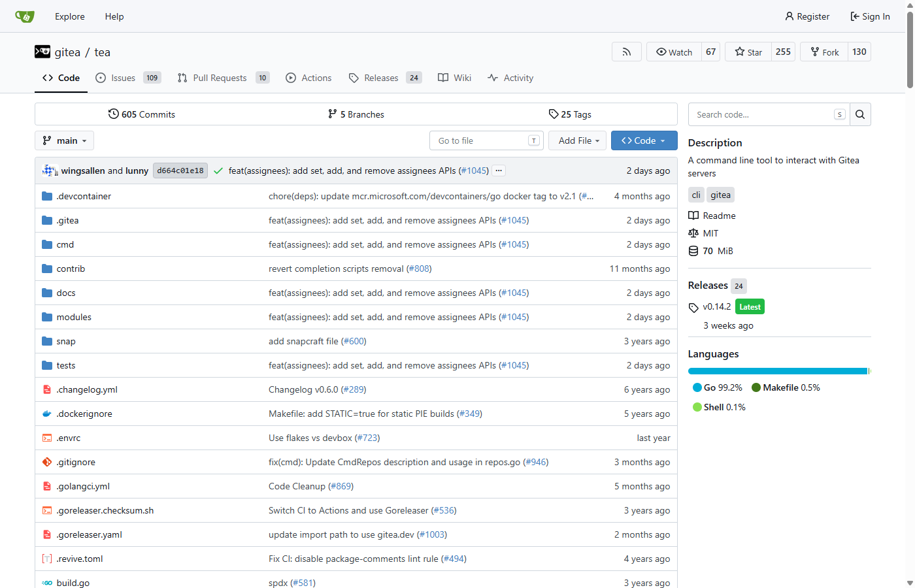Click the cli topic tag
915x588 pixels.
pyautogui.click(x=696, y=195)
